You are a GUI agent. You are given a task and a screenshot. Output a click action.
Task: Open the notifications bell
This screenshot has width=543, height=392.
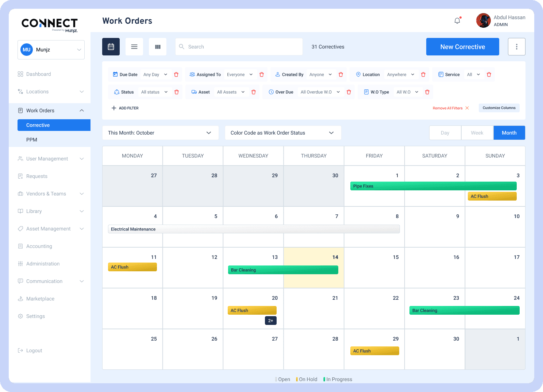[457, 21]
